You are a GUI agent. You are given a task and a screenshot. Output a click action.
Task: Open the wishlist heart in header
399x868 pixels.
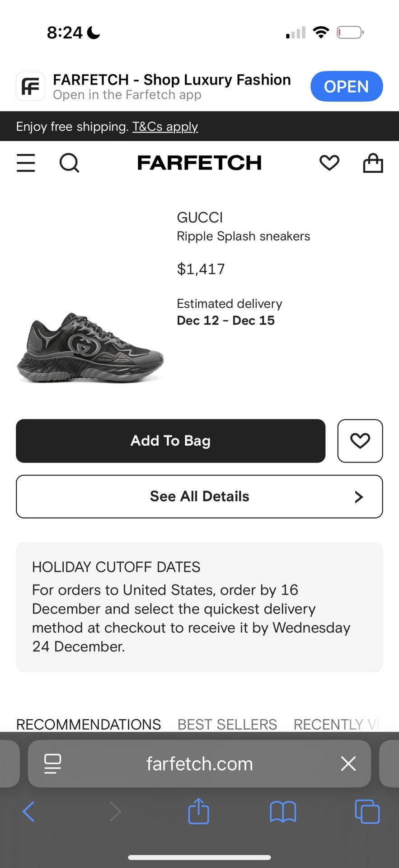(x=329, y=163)
